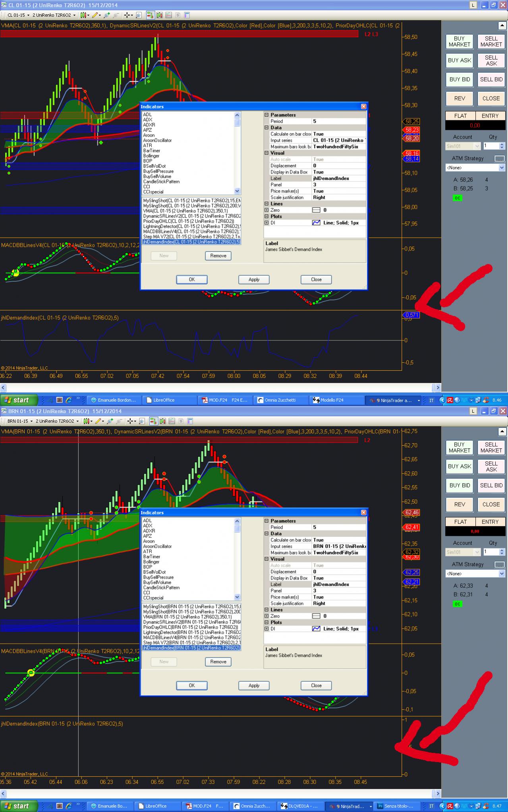Viewport: 508px width, 812px height.
Task: Select LightningDetector in BRN configured indicators list
Action: (x=191, y=632)
